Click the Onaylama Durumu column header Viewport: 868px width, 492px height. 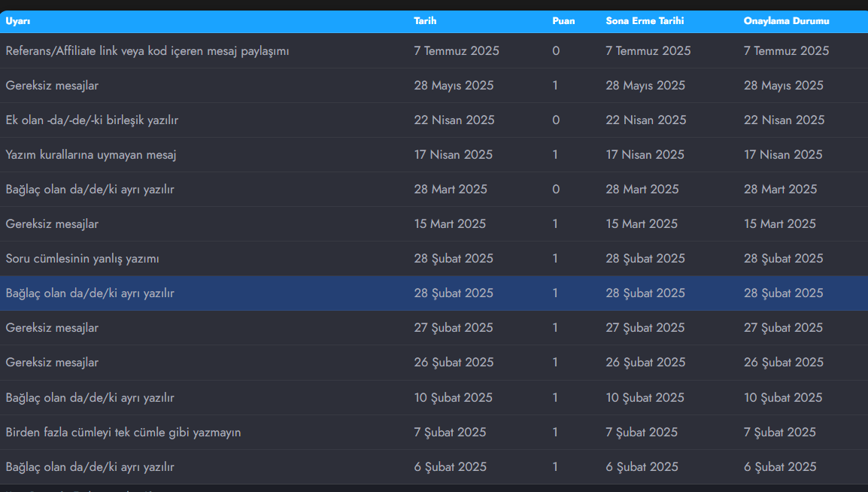[x=786, y=21]
